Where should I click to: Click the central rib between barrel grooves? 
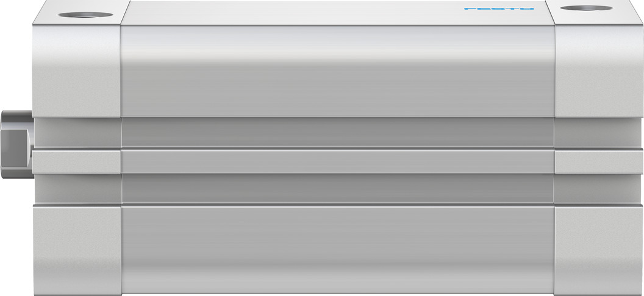pyautogui.click(x=338, y=161)
